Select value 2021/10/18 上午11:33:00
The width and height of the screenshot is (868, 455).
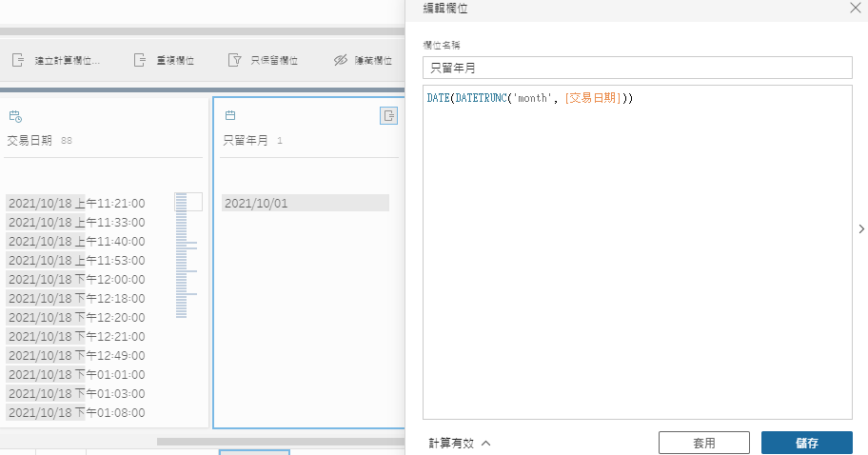point(77,223)
